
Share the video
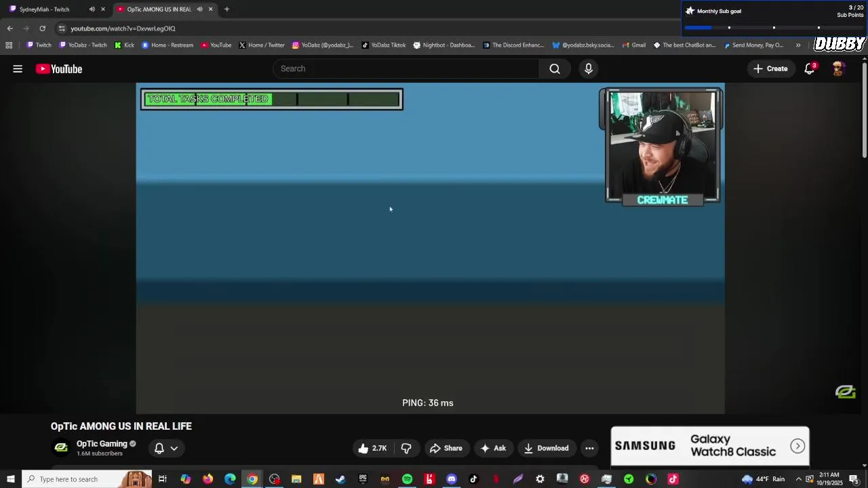[x=446, y=448]
